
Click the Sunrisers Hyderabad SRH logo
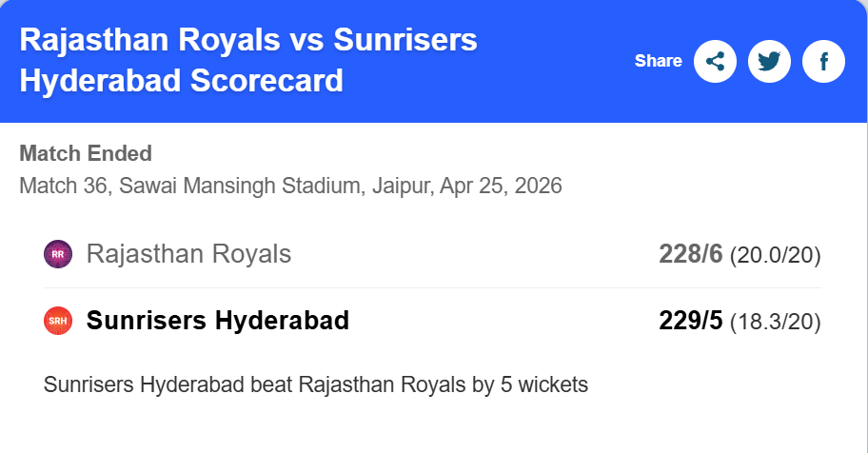click(x=58, y=321)
